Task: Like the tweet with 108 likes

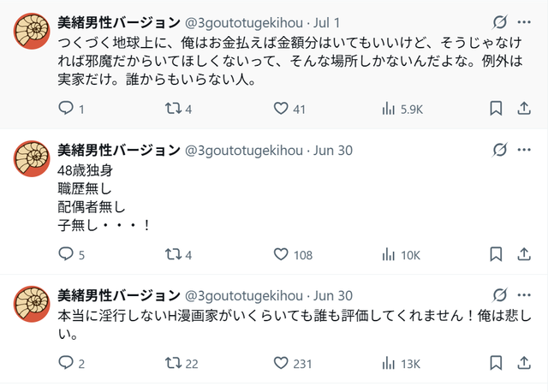Action: pyautogui.click(x=281, y=254)
